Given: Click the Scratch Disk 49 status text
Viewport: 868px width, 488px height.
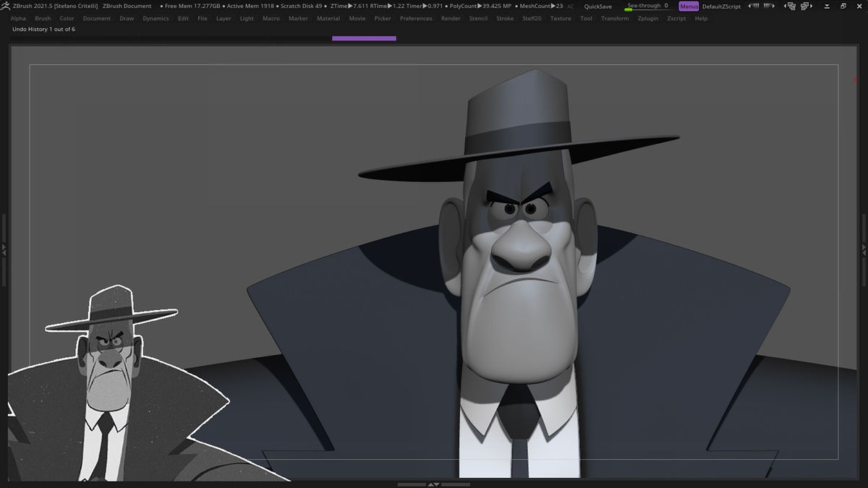Looking at the screenshot, I should click(299, 7).
